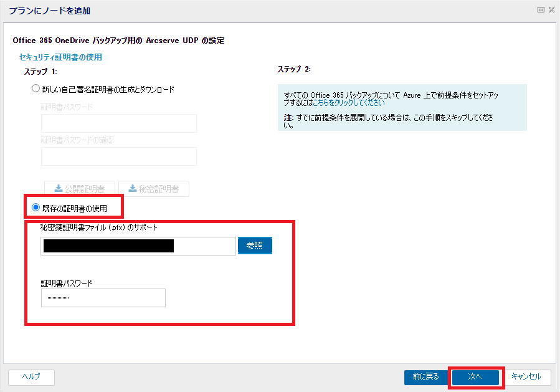The image size is (560, 392).
Task: Close the プランにノードを追加 dialog
Action: coord(551,9)
